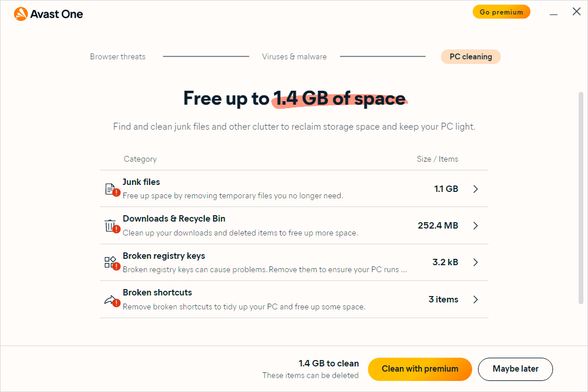The height and width of the screenshot is (392, 588).
Task: Click the Broken shortcuts arrow icon
Action: pyautogui.click(x=110, y=300)
